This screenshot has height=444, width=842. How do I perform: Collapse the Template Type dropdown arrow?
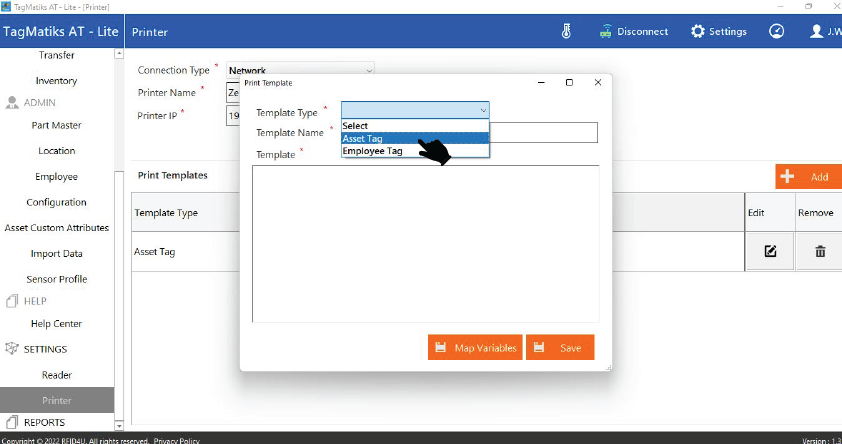click(483, 110)
